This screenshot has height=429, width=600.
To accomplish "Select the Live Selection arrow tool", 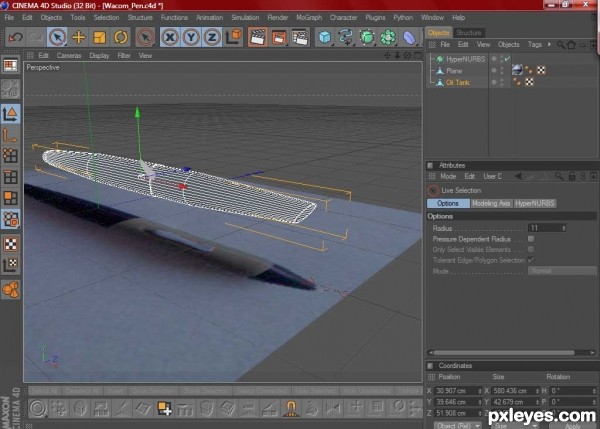I will pos(57,37).
